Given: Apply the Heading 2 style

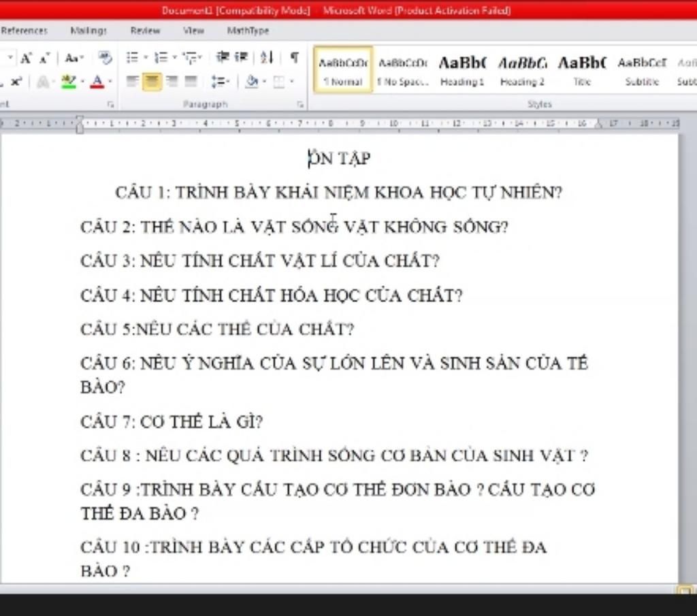Looking at the screenshot, I should click(x=522, y=70).
